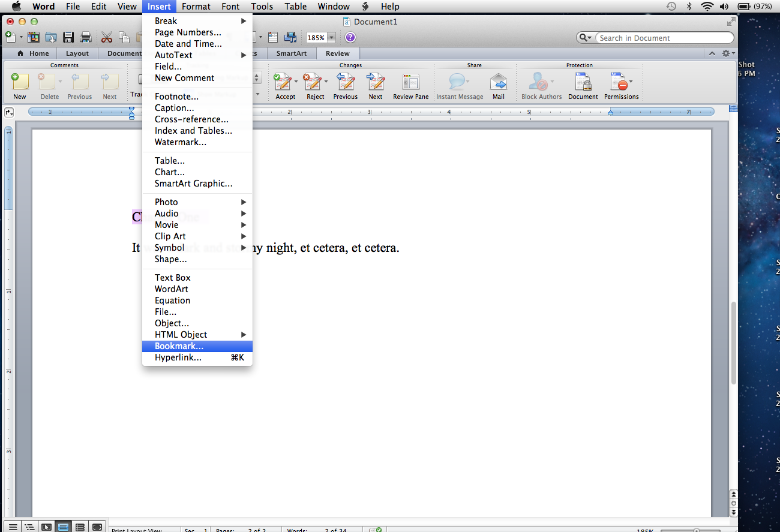The width and height of the screenshot is (780, 532).
Task: Click the vertical scrollbar thumb
Action: pyautogui.click(x=733, y=343)
